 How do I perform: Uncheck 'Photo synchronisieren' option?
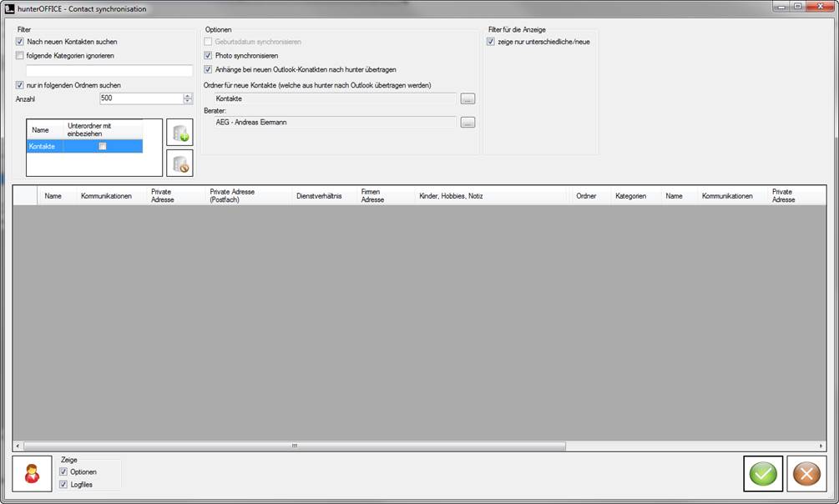click(209, 56)
